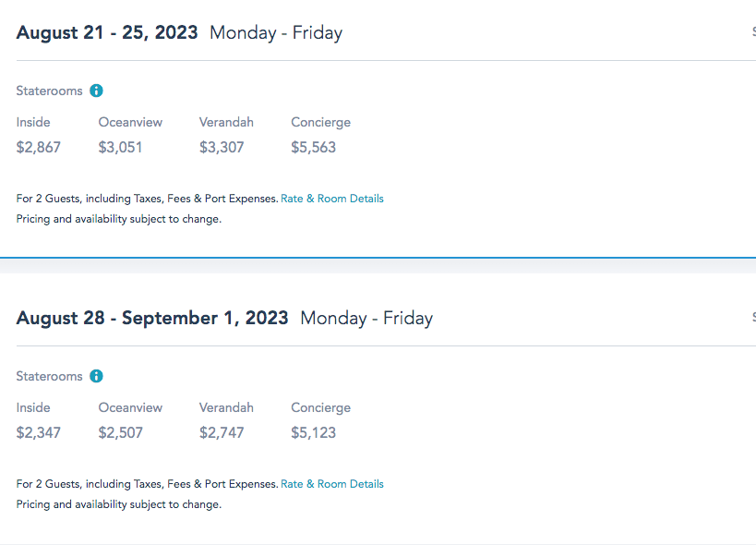Select the $2,347 Inside stateroom price
Screen dimensions: 756x545
39,432
